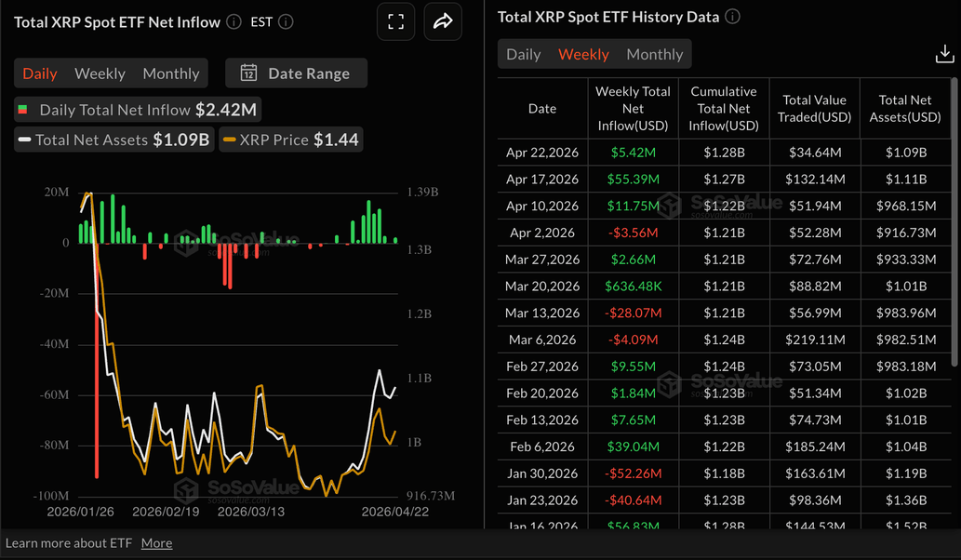Toggle the XRP Price chart series
961x560 pixels.
(x=290, y=140)
